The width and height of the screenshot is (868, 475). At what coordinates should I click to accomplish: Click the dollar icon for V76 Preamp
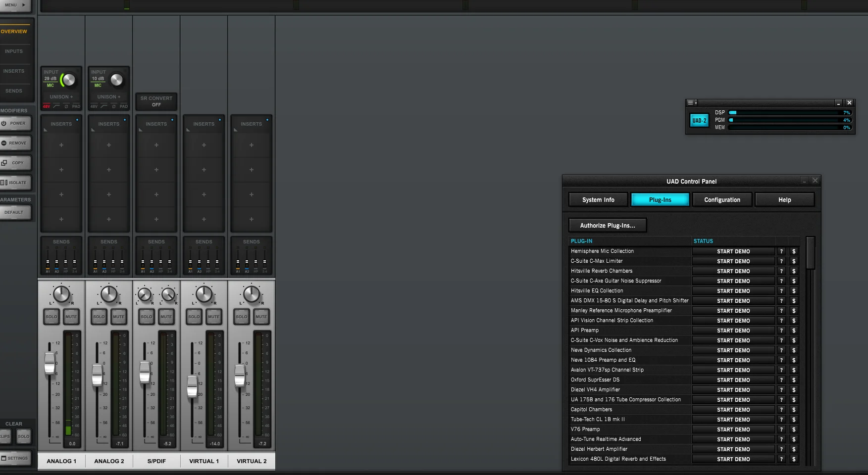794,429
